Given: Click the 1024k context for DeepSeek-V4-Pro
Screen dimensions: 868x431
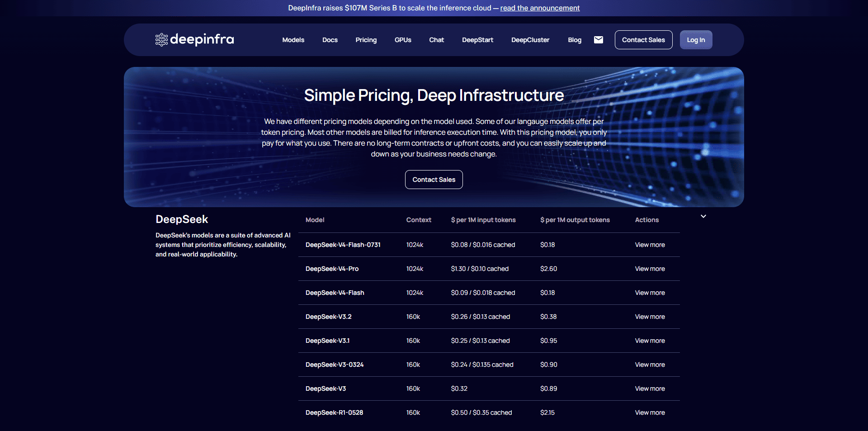Looking at the screenshot, I should point(415,269).
